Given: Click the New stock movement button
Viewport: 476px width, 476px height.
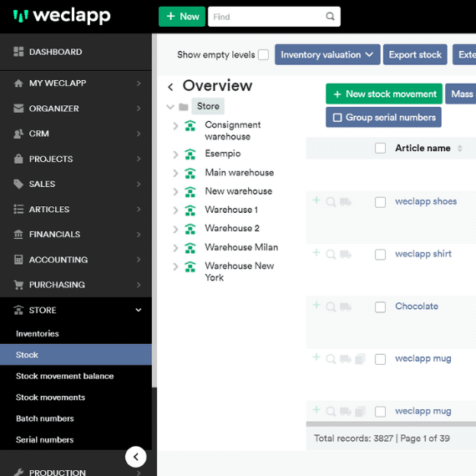Looking at the screenshot, I should (384, 94).
